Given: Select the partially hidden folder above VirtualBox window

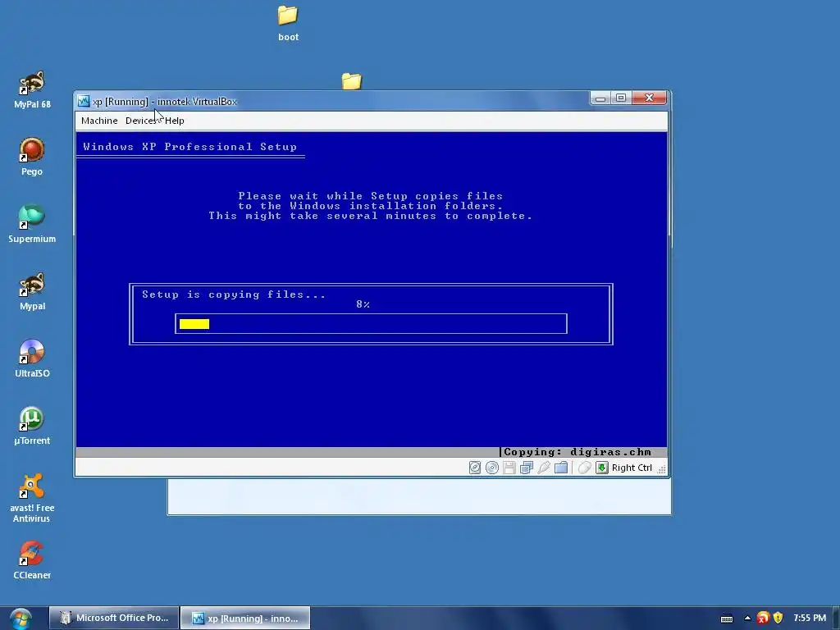Looking at the screenshot, I should tap(351, 81).
